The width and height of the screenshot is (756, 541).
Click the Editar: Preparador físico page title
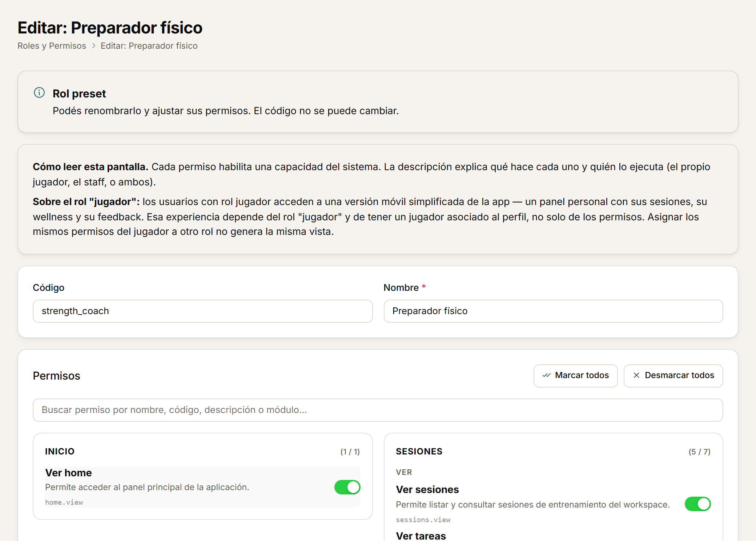110,28
